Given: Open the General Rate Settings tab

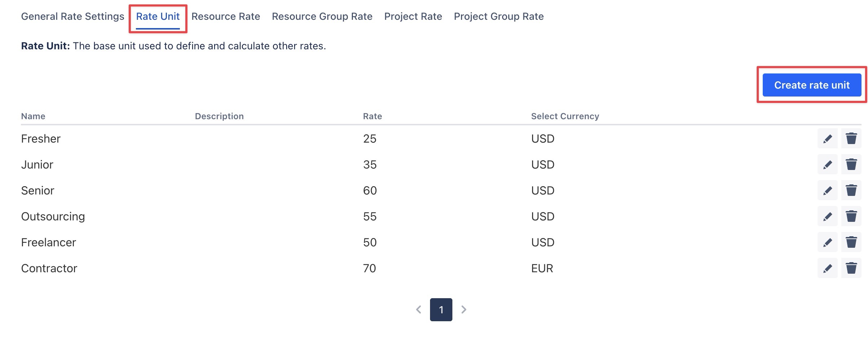Looking at the screenshot, I should point(72,17).
